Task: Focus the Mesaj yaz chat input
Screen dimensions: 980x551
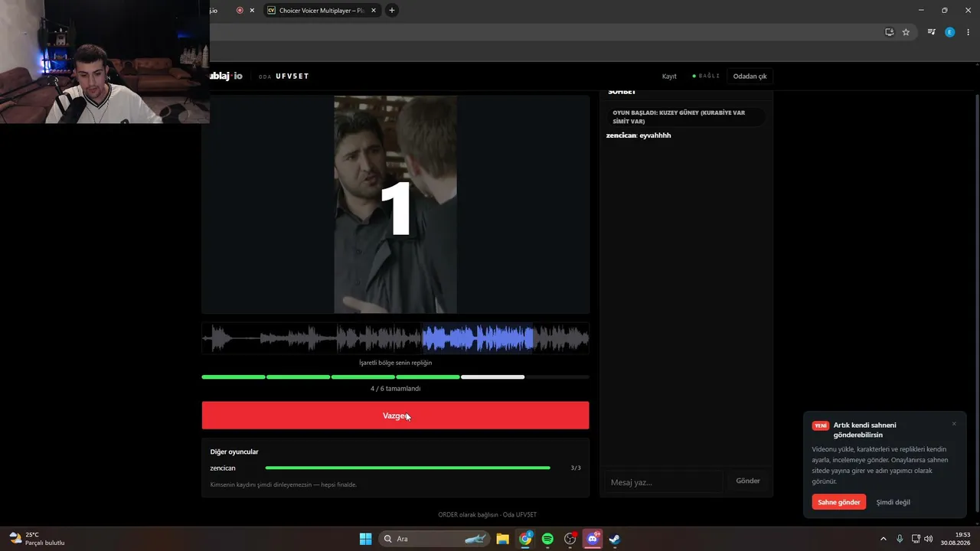Action: pos(663,482)
